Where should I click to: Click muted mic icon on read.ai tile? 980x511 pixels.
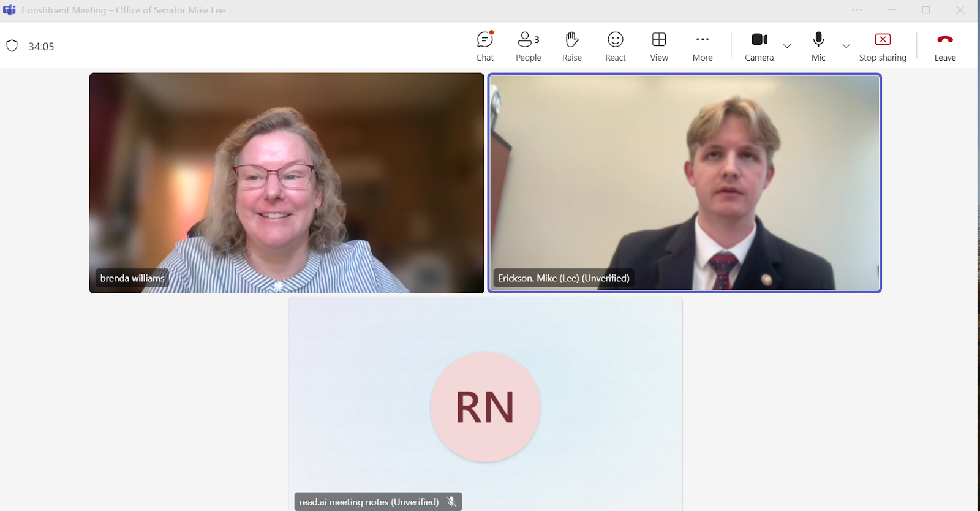click(451, 502)
